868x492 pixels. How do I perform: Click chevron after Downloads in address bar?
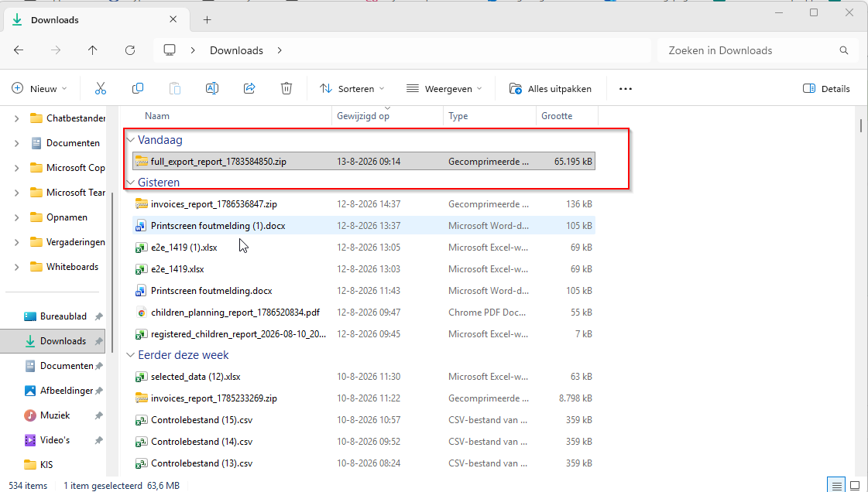coord(280,50)
